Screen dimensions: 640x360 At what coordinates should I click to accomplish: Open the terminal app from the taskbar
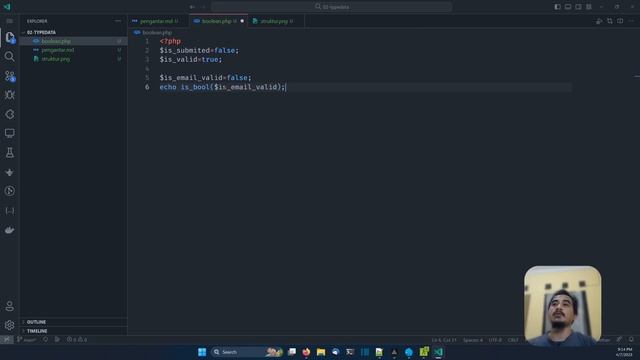point(350,352)
